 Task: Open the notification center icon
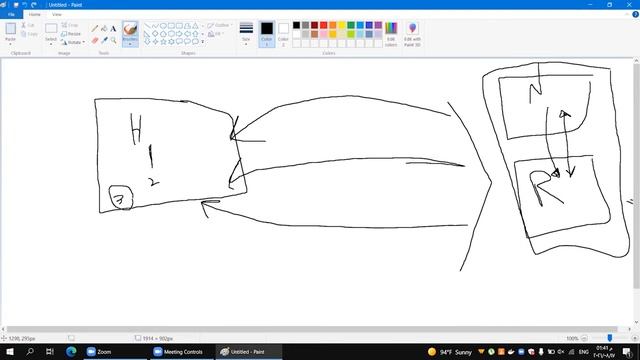click(x=627, y=351)
